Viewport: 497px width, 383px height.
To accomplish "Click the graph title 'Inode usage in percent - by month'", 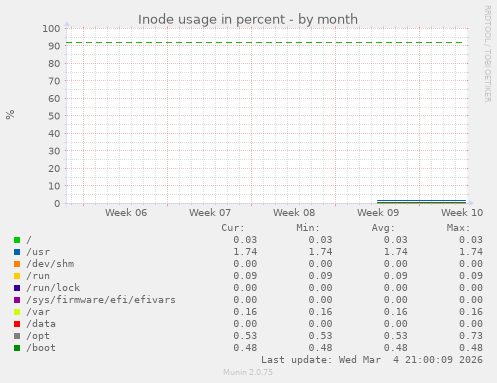I will pos(248,19).
